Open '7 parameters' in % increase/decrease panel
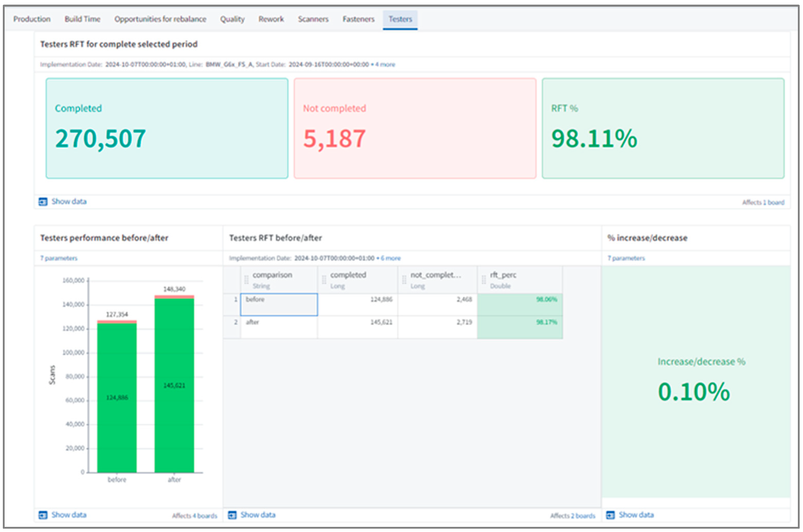 coord(626,258)
